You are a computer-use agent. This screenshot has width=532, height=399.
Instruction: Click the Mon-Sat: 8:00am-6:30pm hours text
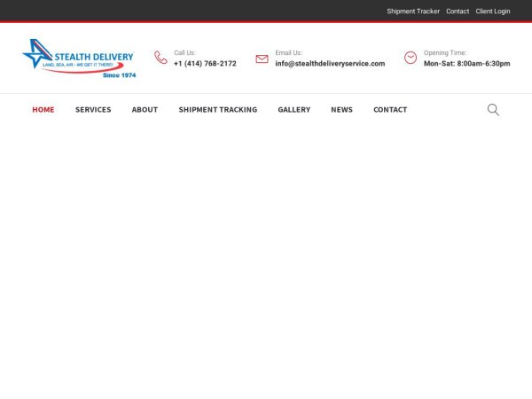coord(467,64)
